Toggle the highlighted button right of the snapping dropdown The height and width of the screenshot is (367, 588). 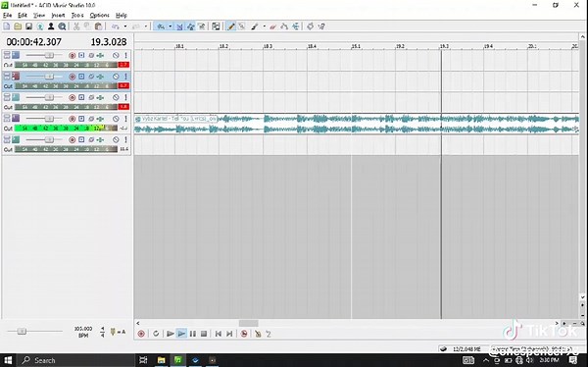click(179, 26)
